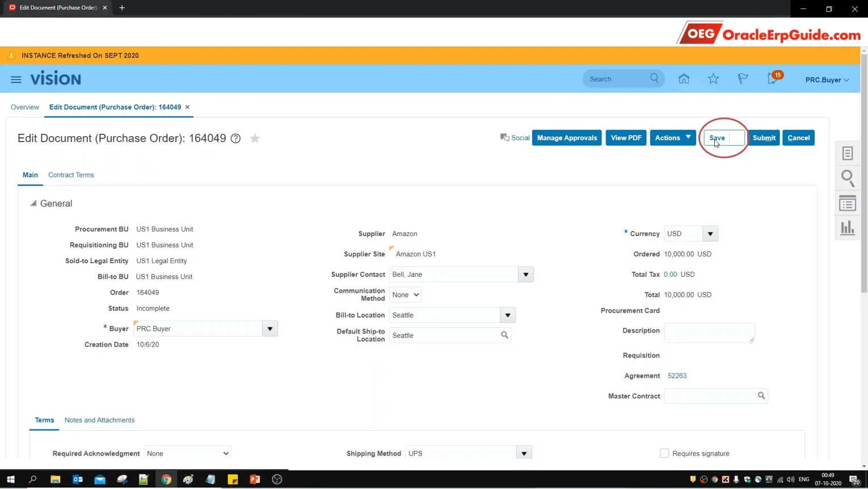Click the page vertical scrollbar
Screen dimensions: 868x489
(x=863, y=174)
